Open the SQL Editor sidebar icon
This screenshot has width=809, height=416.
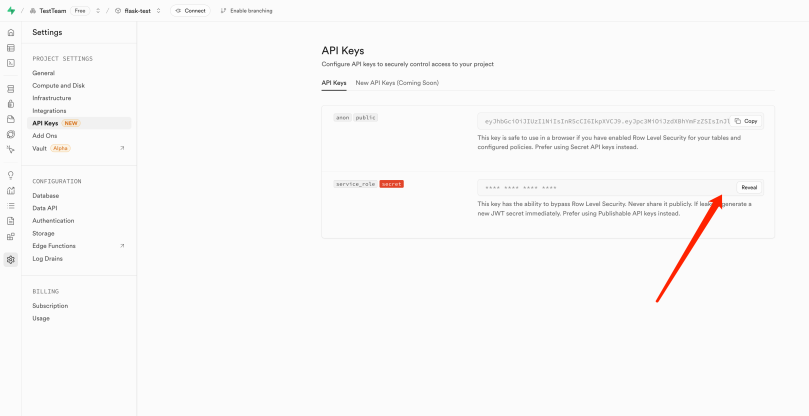[x=10, y=62]
